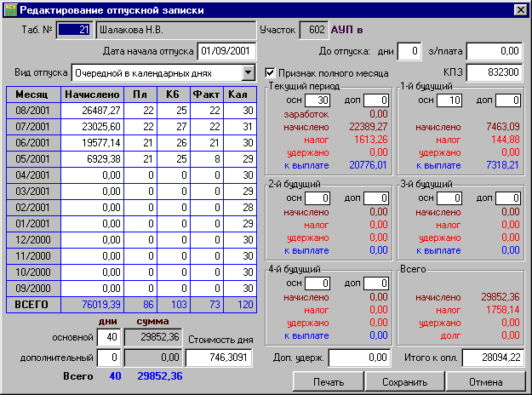Edit 'осн' days in '1-й будущий' period

coord(449,100)
